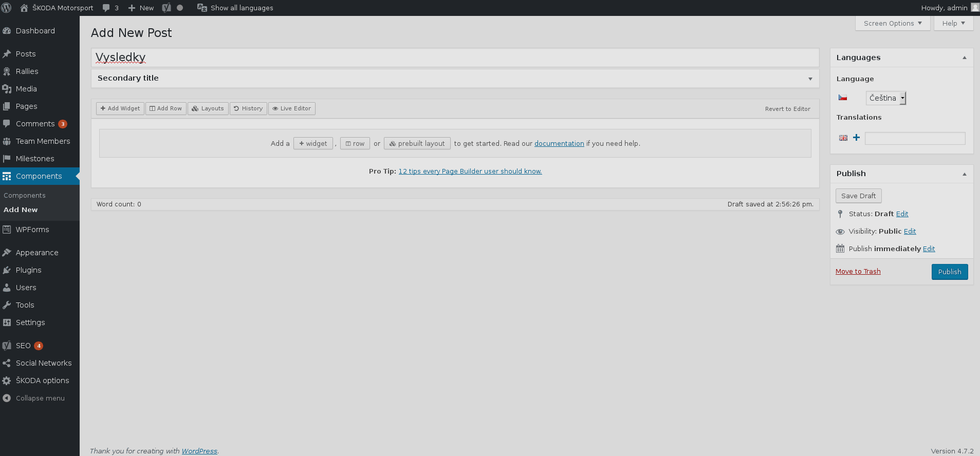Click the Show all languages text
This screenshot has width=980, height=456.
tap(242, 8)
